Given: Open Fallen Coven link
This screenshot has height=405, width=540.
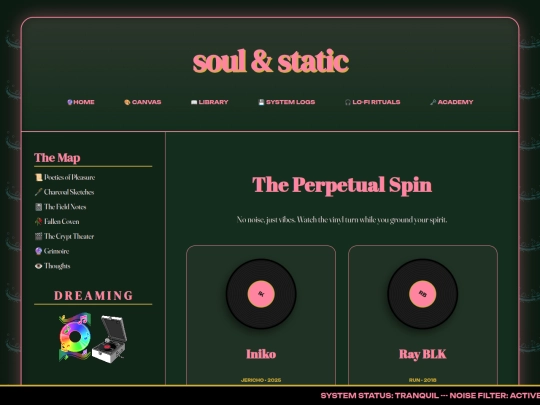Looking at the screenshot, I should (x=57, y=222).
